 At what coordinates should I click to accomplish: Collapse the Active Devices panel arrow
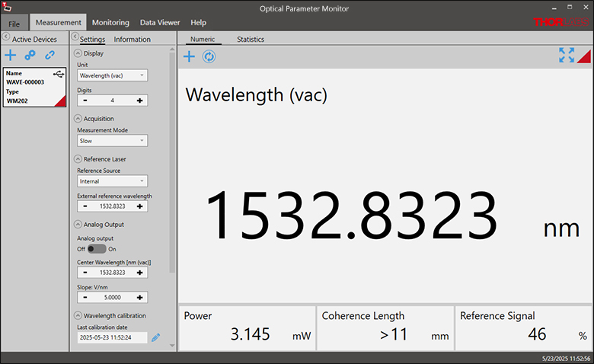point(5,38)
